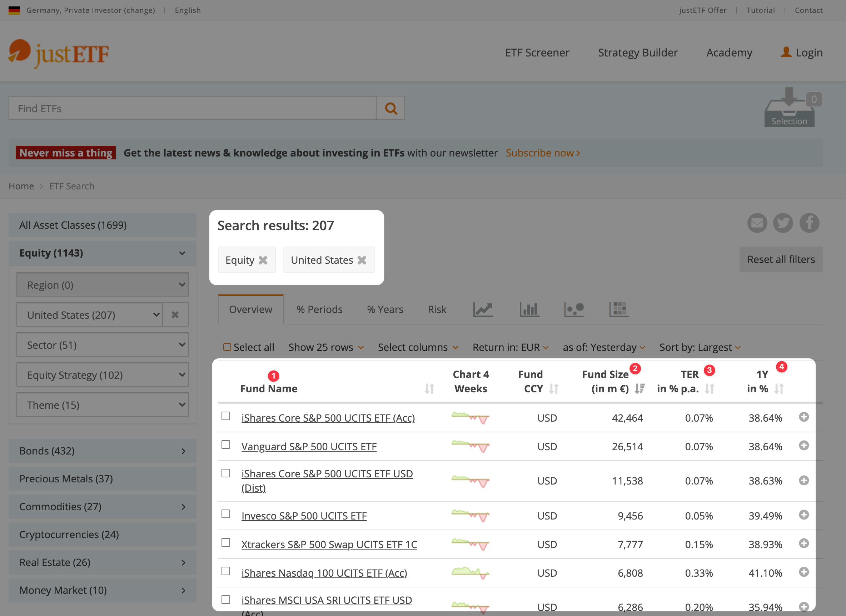Open the heatmap grid view icon
This screenshot has height=616, width=846.
point(619,310)
